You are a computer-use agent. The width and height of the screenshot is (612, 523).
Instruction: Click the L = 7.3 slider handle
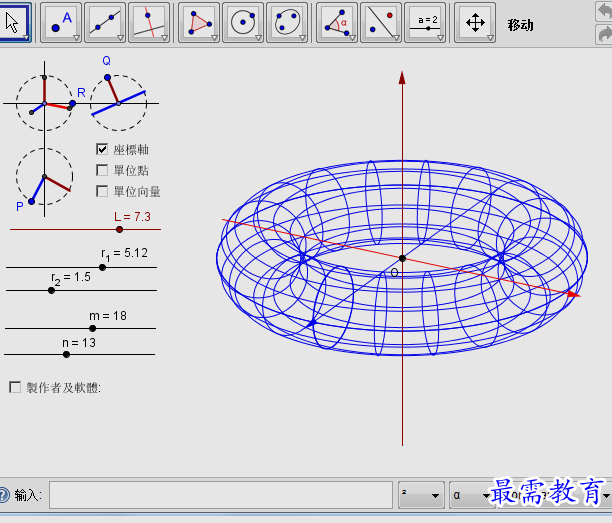click(x=120, y=229)
